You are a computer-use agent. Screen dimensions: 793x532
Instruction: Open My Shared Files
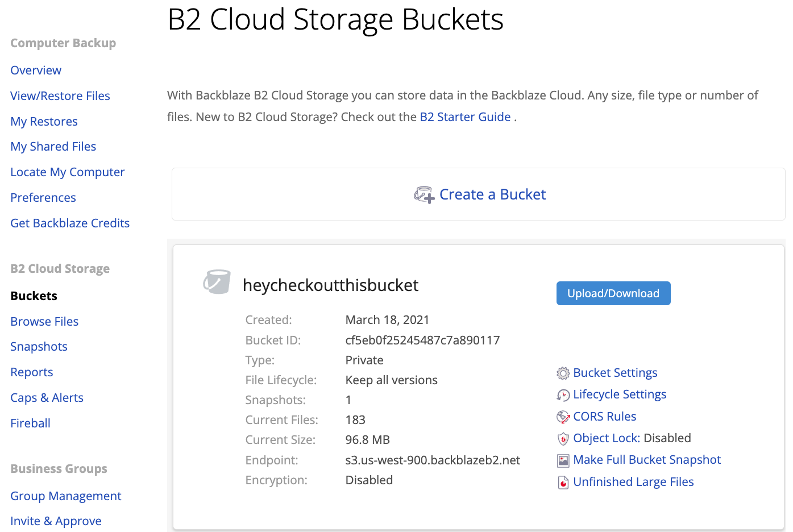coord(53,147)
